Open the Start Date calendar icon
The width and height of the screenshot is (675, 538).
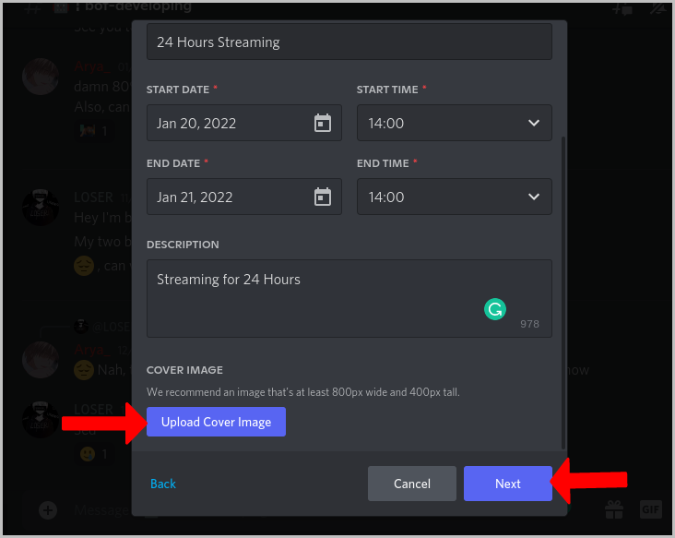coord(322,123)
